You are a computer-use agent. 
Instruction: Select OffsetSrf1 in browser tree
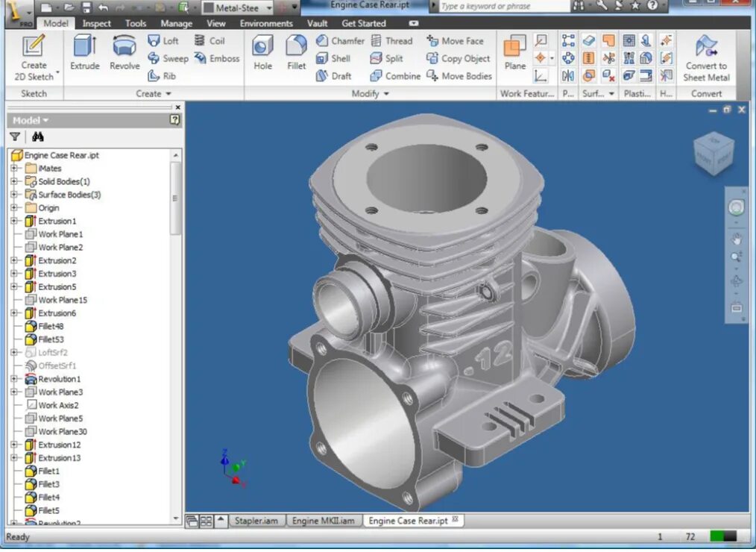(51, 366)
